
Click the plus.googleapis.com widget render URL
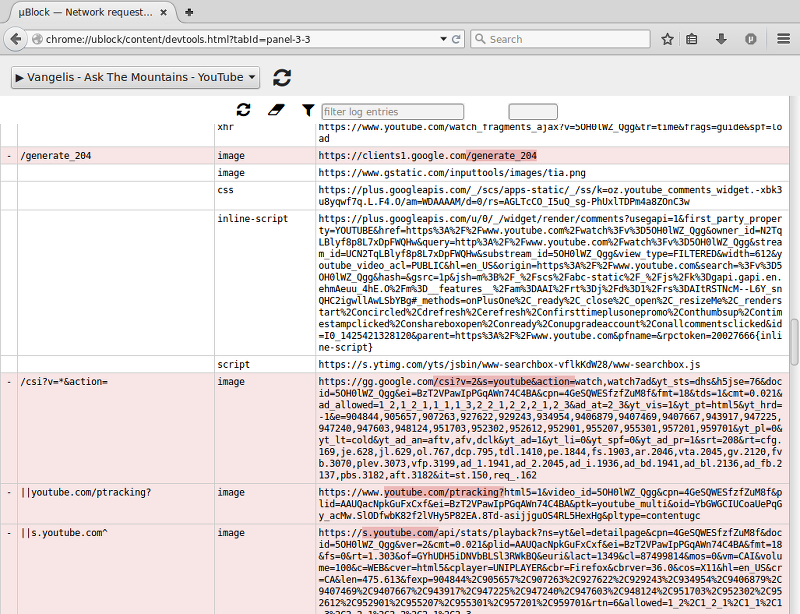tap(550, 283)
